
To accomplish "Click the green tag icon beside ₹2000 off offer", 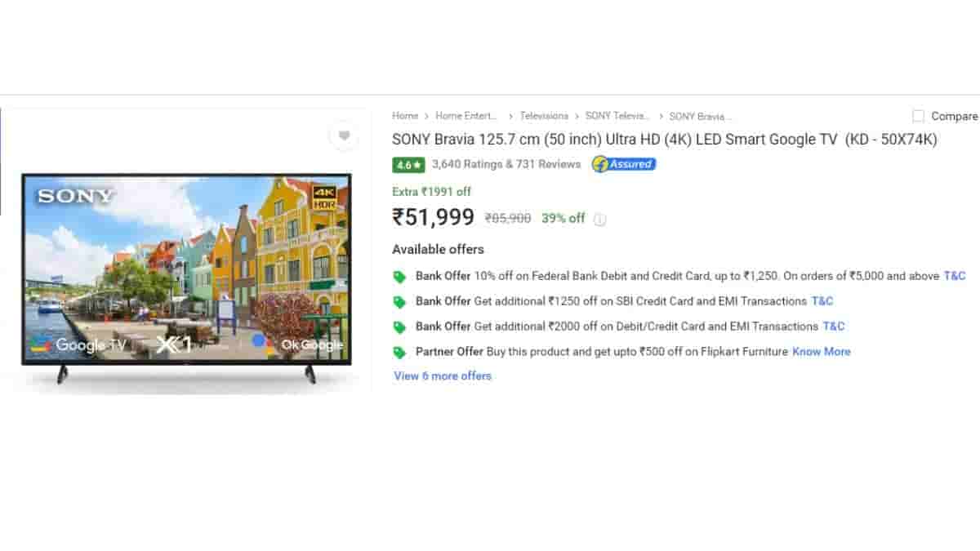I will coord(399,327).
